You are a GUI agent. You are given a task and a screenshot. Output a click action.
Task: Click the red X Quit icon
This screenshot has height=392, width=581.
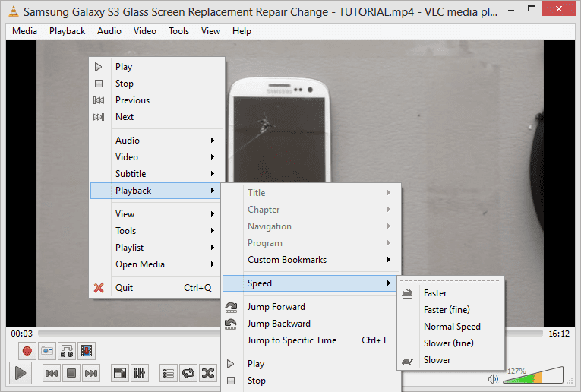tap(99, 287)
